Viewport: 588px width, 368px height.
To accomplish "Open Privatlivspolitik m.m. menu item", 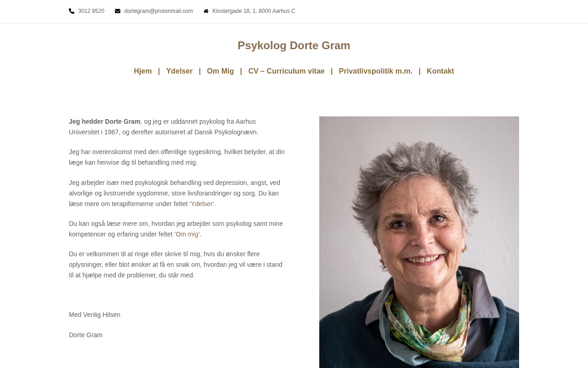I will pyautogui.click(x=375, y=71).
